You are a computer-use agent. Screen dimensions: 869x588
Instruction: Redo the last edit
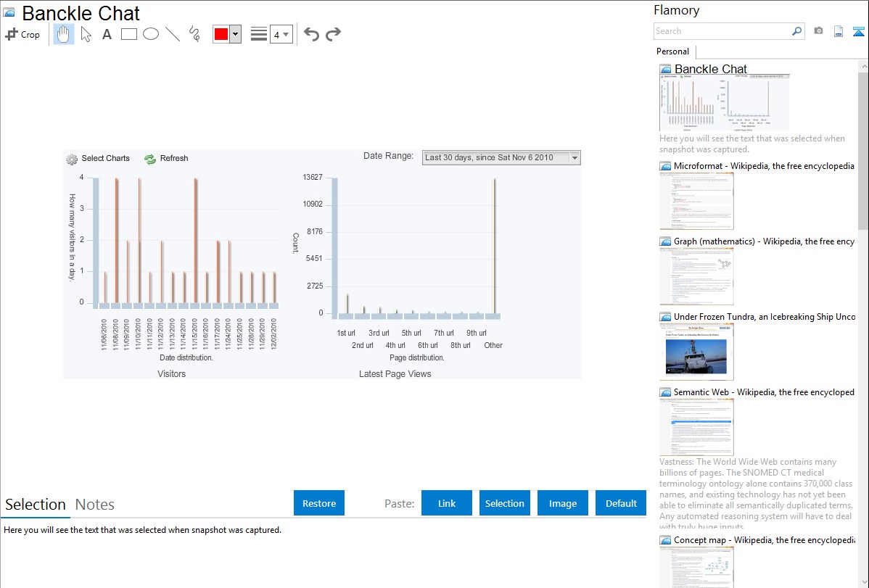(333, 34)
